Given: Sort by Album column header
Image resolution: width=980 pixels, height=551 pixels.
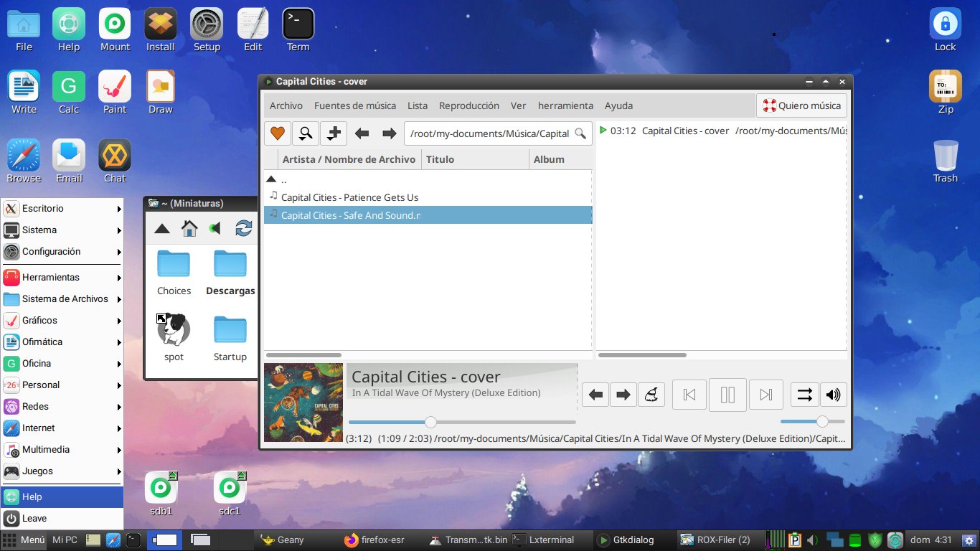Looking at the screenshot, I should (560, 159).
